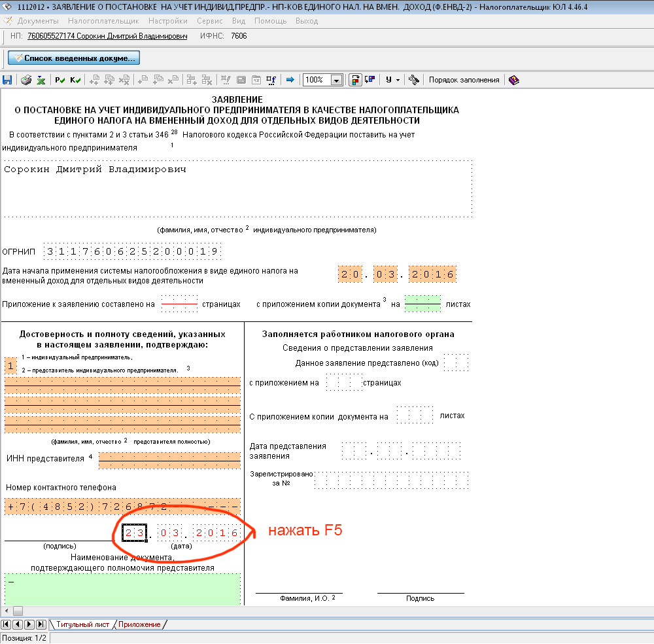
Task: Click the Порядок заполнения button
Action: [x=464, y=80]
